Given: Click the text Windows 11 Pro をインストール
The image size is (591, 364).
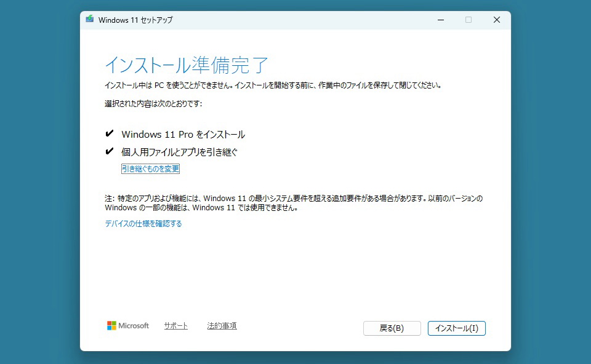Looking at the screenshot, I should (183, 135).
